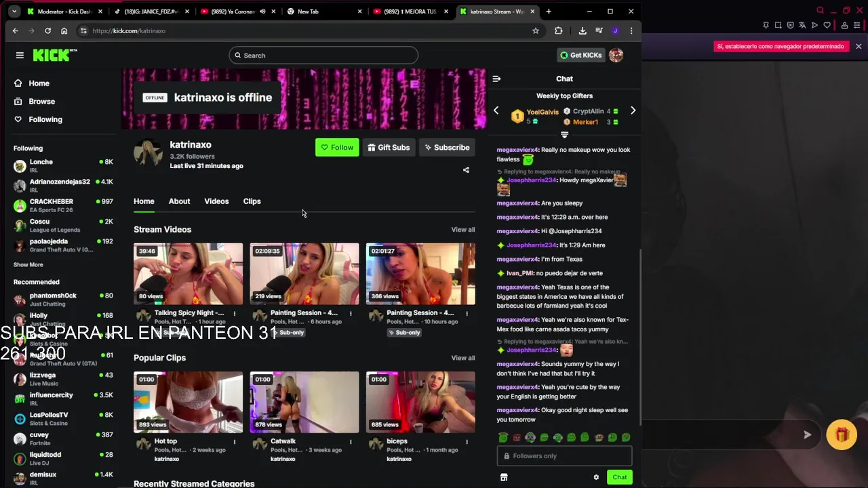Open phantomsh0ck recommended channel
Image resolution: width=868 pixels, height=488 pixels.
(63, 300)
